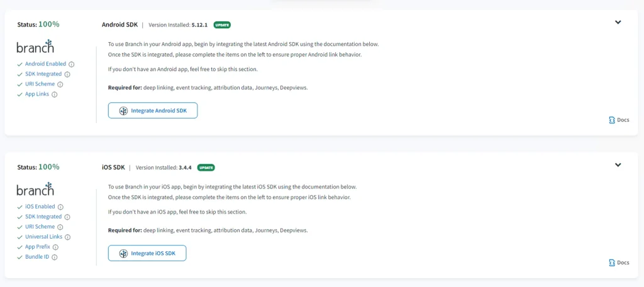Click info icon next to iOS Enabled
Viewport: 644px width, 287px height.
coord(61,207)
